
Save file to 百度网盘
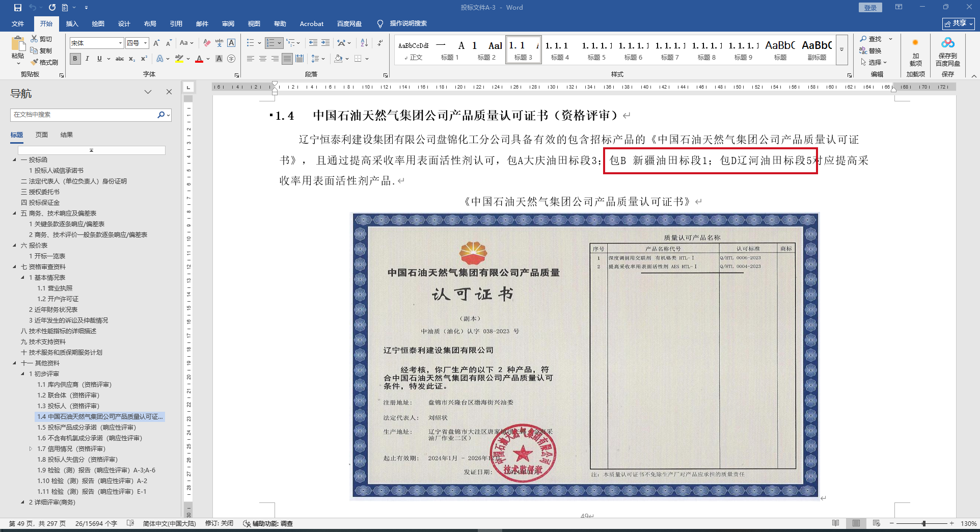[x=947, y=52]
